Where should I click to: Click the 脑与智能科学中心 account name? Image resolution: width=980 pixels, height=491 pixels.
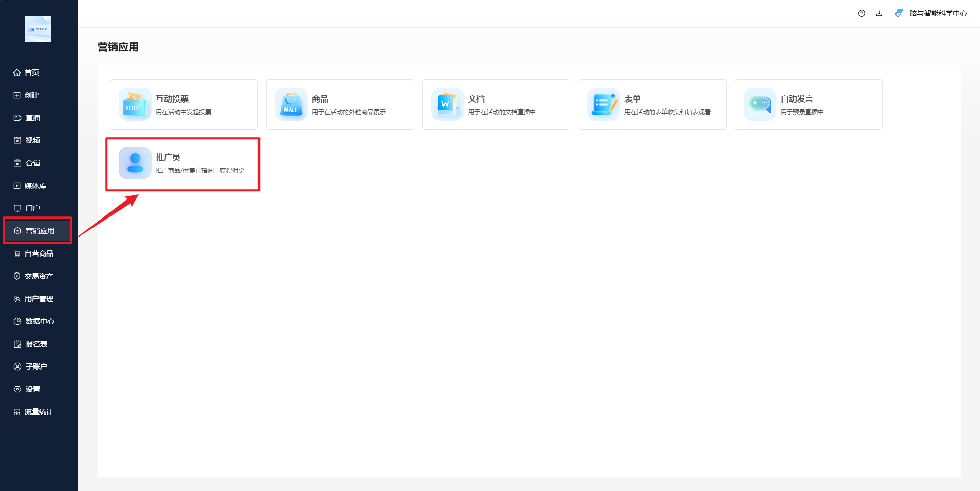click(x=937, y=13)
